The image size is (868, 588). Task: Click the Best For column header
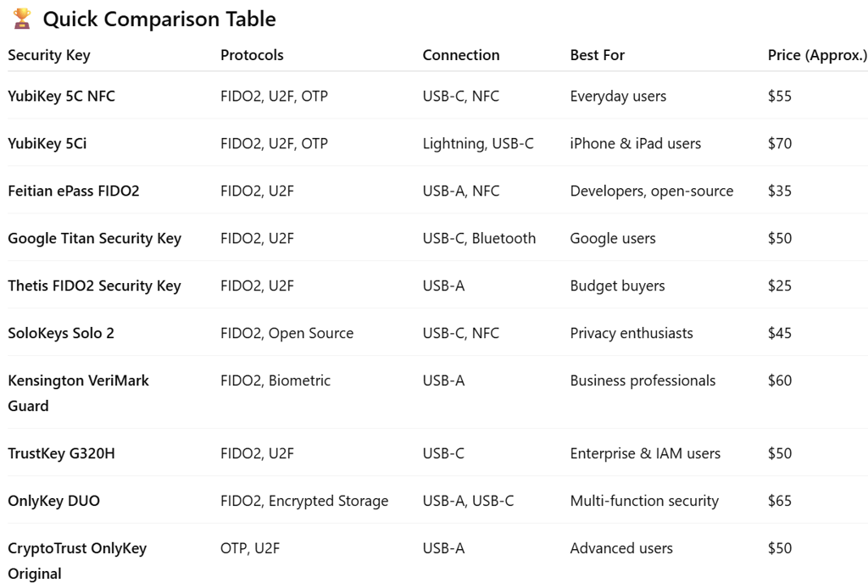coord(597,55)
